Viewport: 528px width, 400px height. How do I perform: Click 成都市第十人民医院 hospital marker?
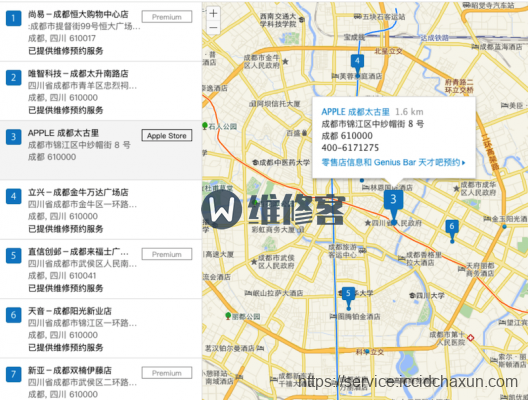(471, 337)
